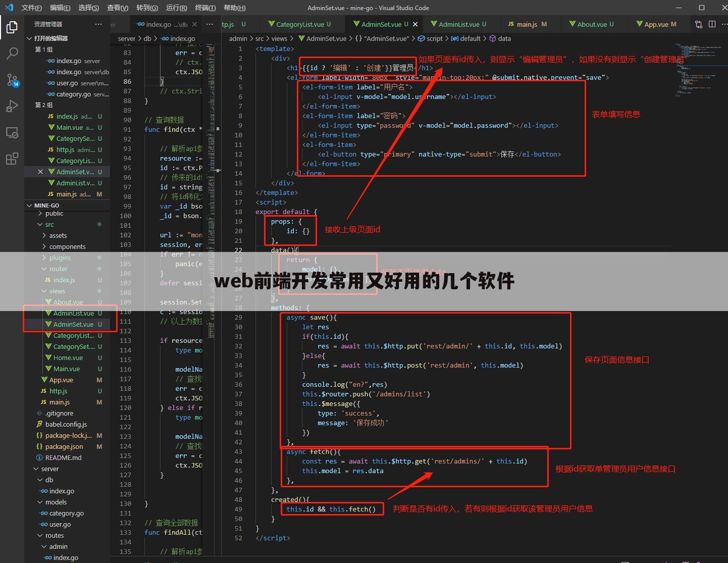728x563 pixels.
Task: Open left editor group more actions ellipsis
Action: pyautogui.click(x=209, y=24)
